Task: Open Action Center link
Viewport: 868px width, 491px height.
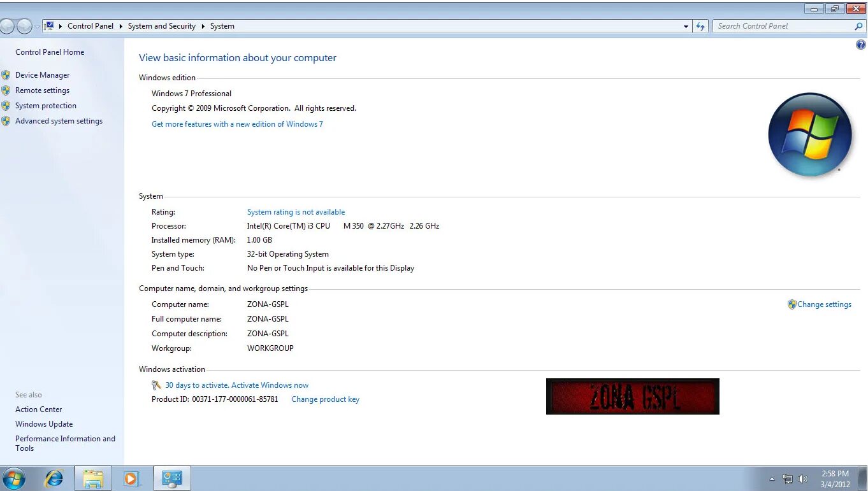Action: [39, 409]
